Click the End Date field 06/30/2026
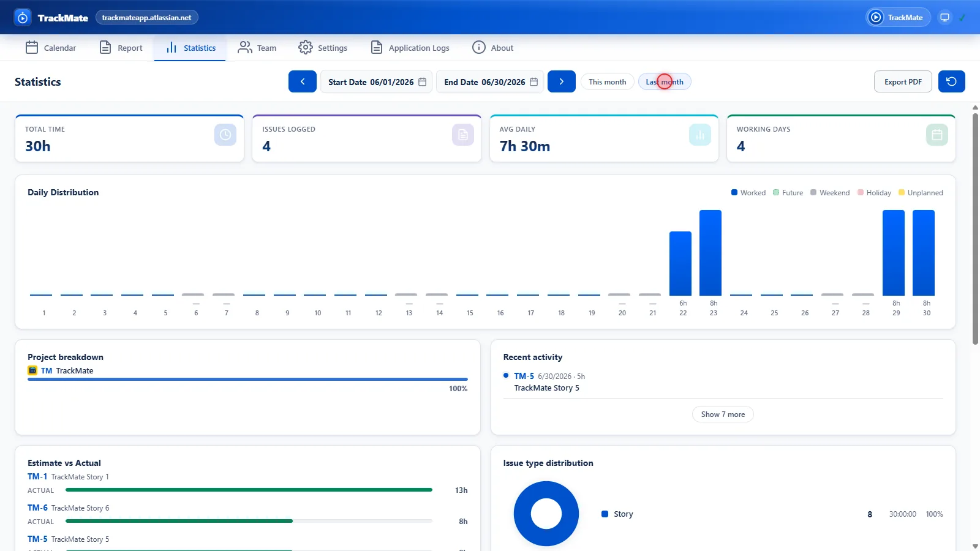Image resolution: width=980 pixels, height=551 pixels. (490, 81)
